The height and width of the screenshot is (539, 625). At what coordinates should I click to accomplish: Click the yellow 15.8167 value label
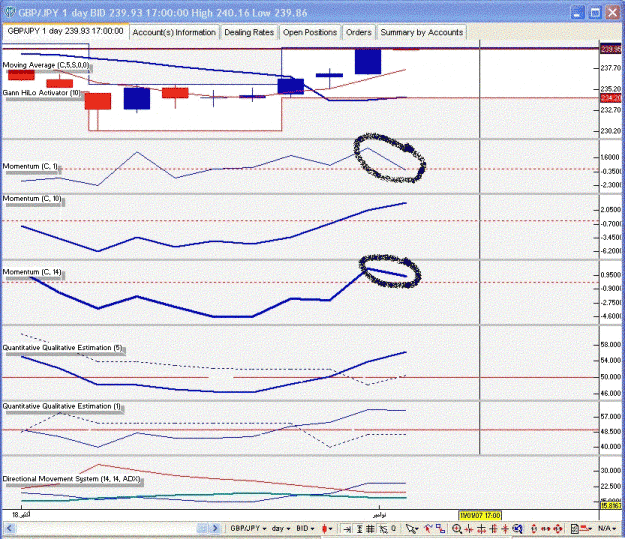611,506
